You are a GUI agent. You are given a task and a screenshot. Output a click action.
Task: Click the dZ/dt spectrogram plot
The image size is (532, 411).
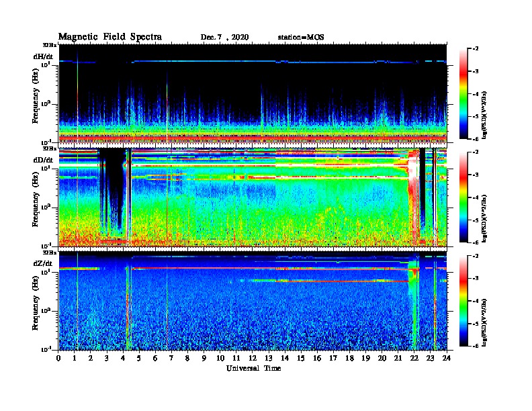[253, 301]
